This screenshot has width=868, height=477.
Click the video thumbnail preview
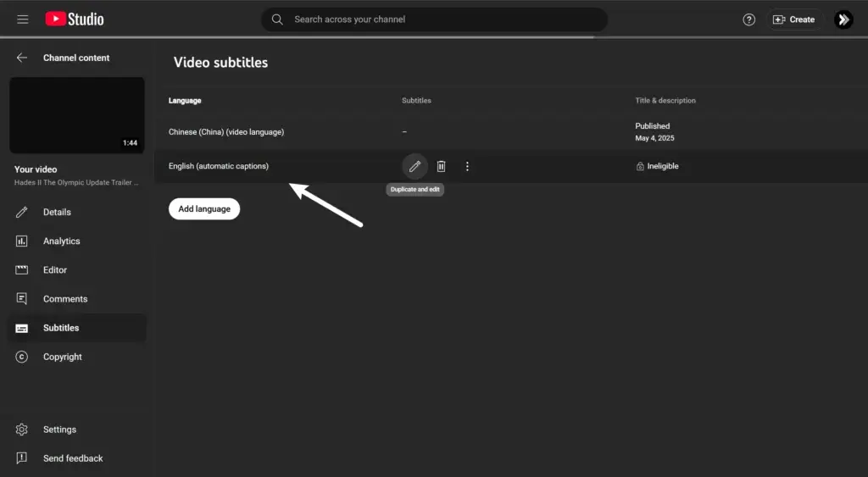(x=77, y=115)
